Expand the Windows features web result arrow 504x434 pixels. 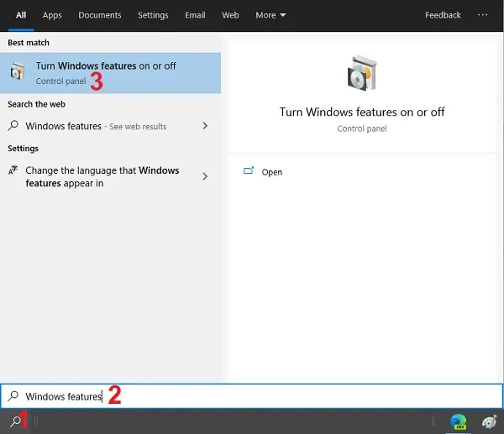[x=206, y=126]
